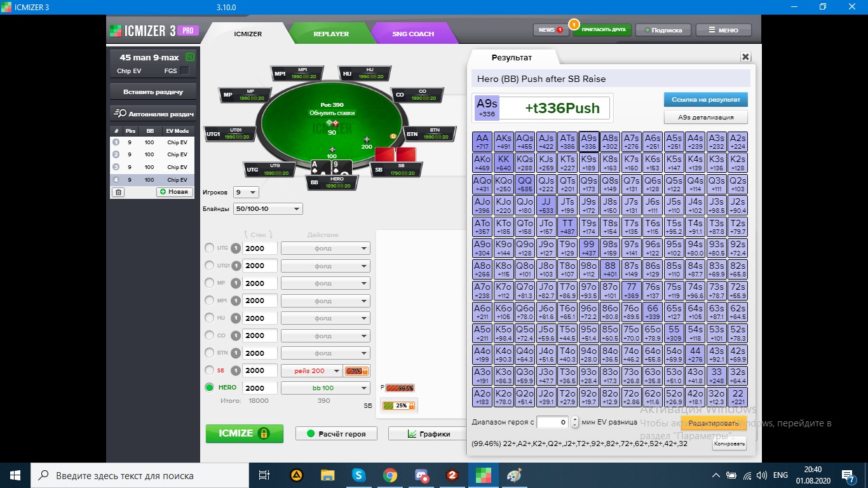Open UTG action dropdown
The image size is (868, 488).
(x=325, y=248)
